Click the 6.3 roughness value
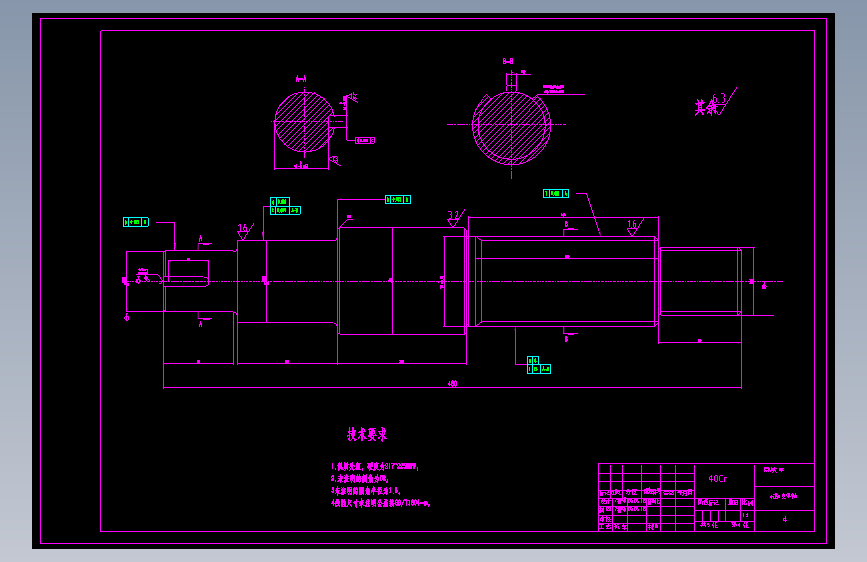 click(719, 98)
